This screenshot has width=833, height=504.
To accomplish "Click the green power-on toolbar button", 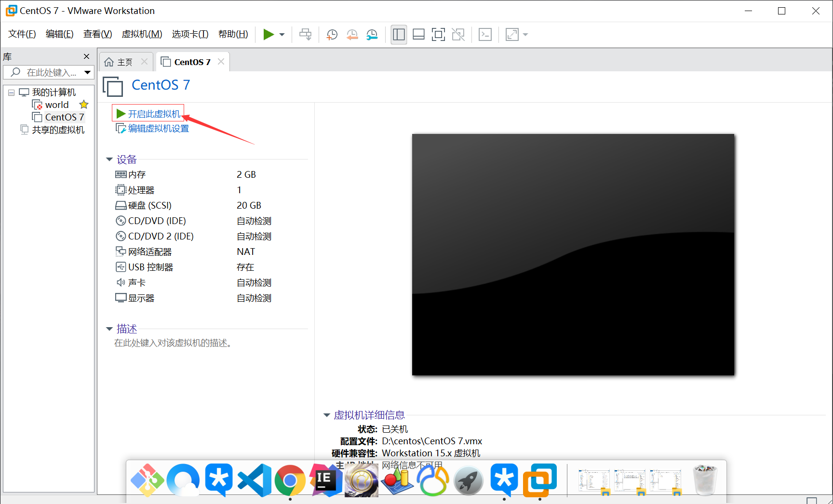I will pyautogui.click(x=269, y=34).
